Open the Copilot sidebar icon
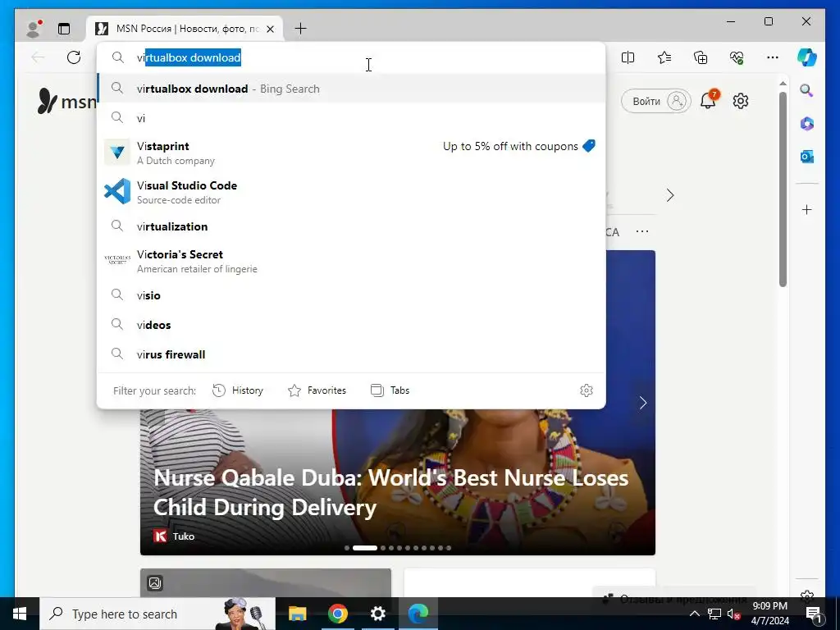The height and width of the screenshot is (630, 840). click(807, 57)
